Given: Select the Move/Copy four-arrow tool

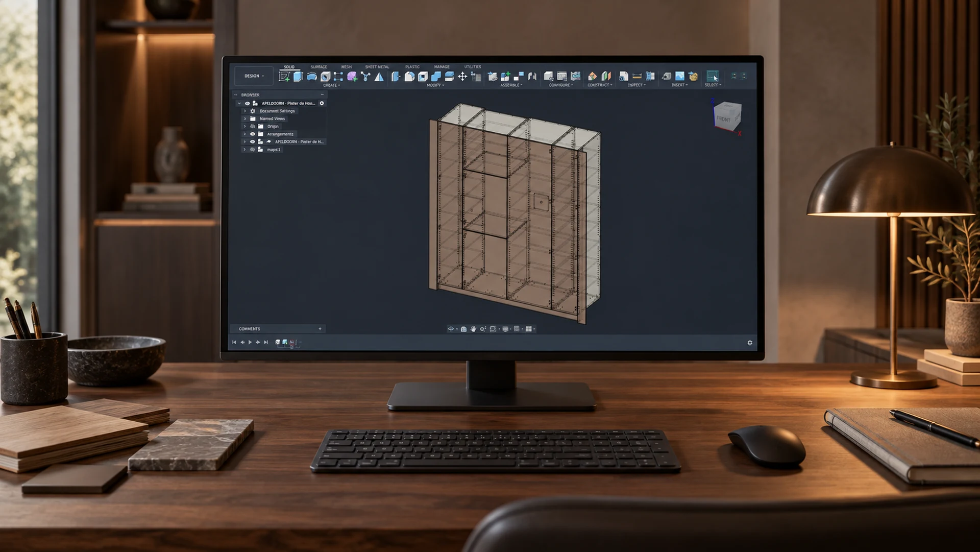Looking at the screenshot, I should tap(462, 77).
